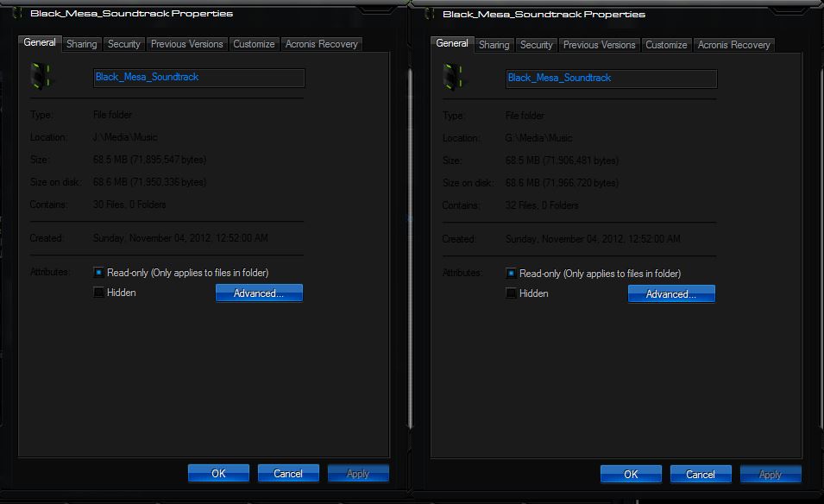The image size is (824, 504).
Task: Click location text J:\Media\Music
Action: pos(125,137)
